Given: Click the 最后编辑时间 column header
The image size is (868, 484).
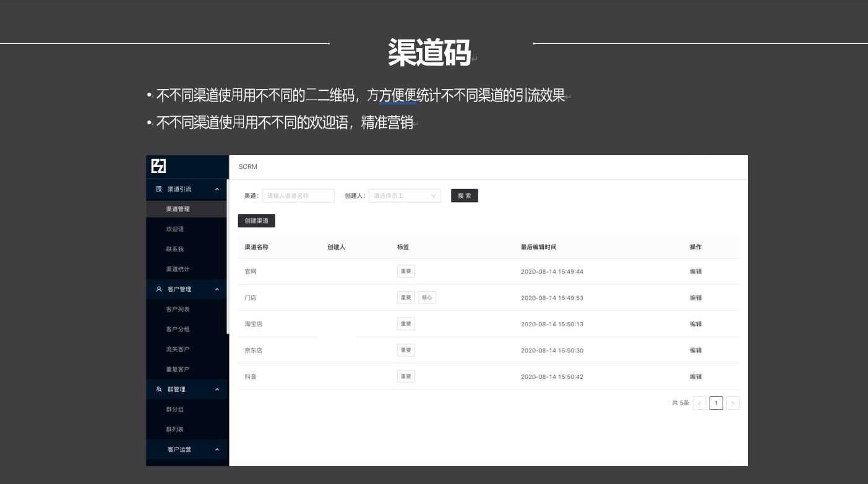Looking at the screenshot, I should [538, 247].
